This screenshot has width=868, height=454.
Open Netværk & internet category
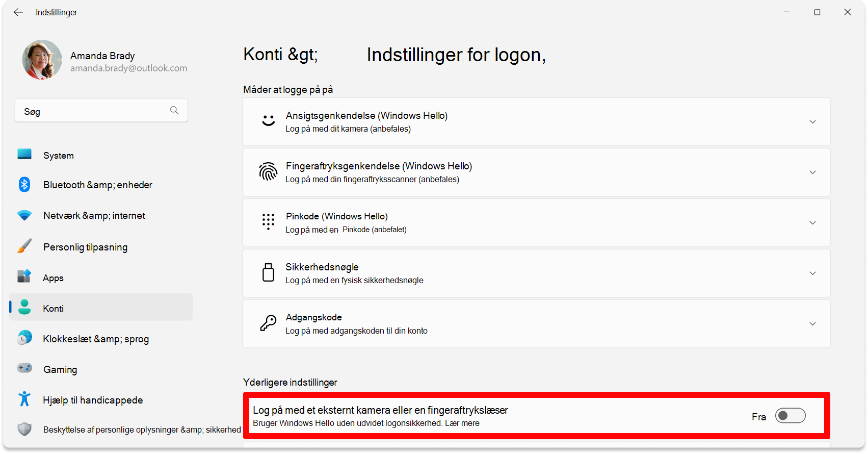coord(94,216)
